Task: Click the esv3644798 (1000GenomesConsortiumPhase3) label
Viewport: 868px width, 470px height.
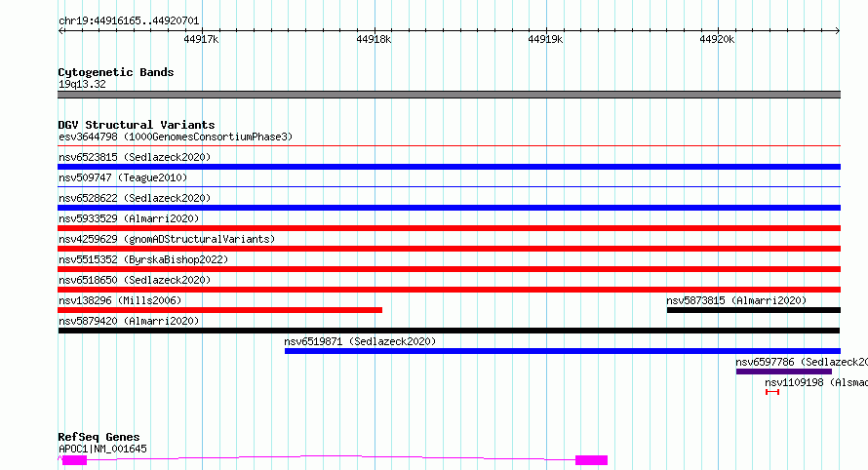Action: [176, 137]
